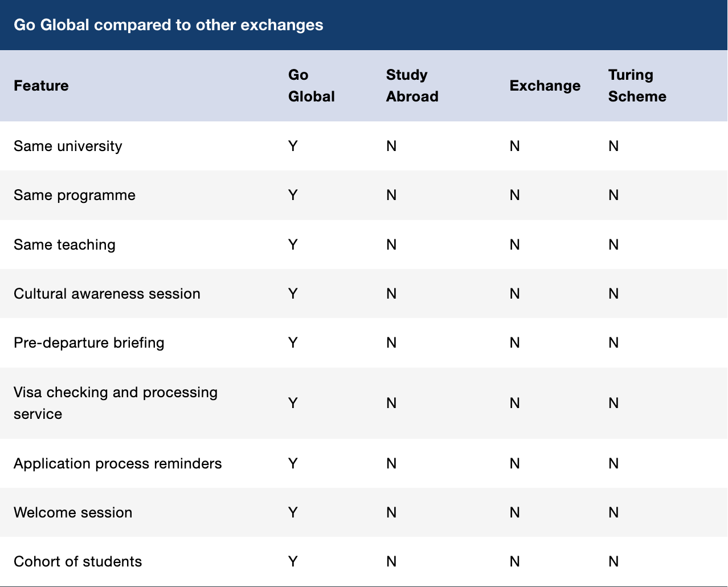The width and height of the screenshot is (728, 587).
Task: Click the Study Abroad column header
Action: (412, 85)
